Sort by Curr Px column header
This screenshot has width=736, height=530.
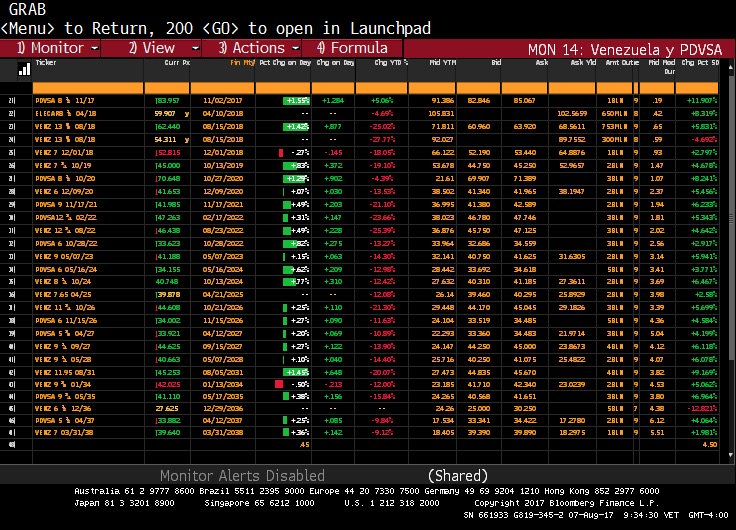(x=177, y=62)
